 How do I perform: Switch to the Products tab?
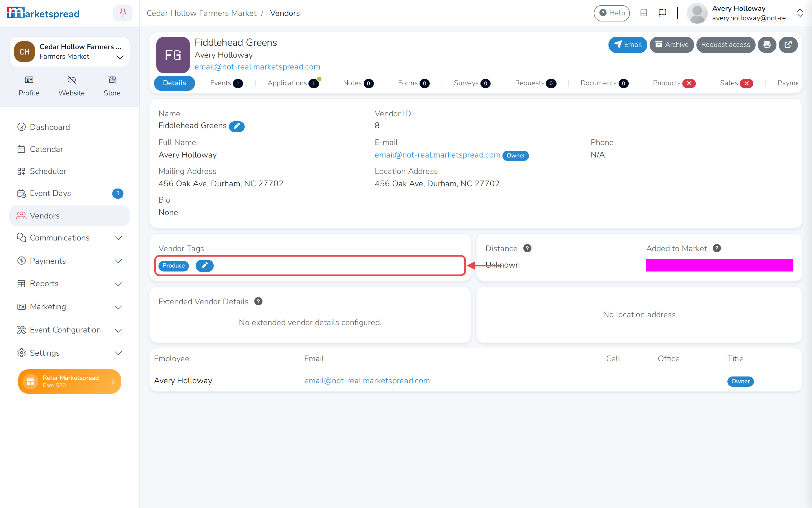(x=674, y=83)
